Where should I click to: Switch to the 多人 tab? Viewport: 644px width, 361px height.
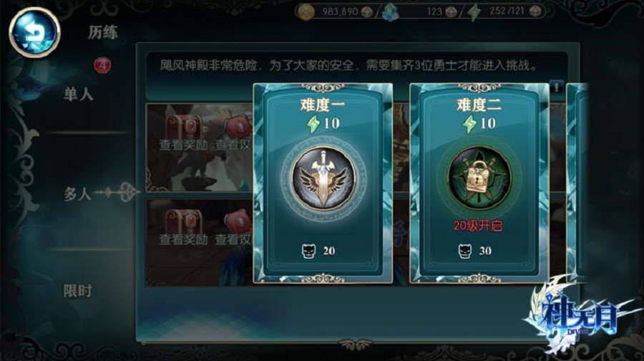coord(77,193)
